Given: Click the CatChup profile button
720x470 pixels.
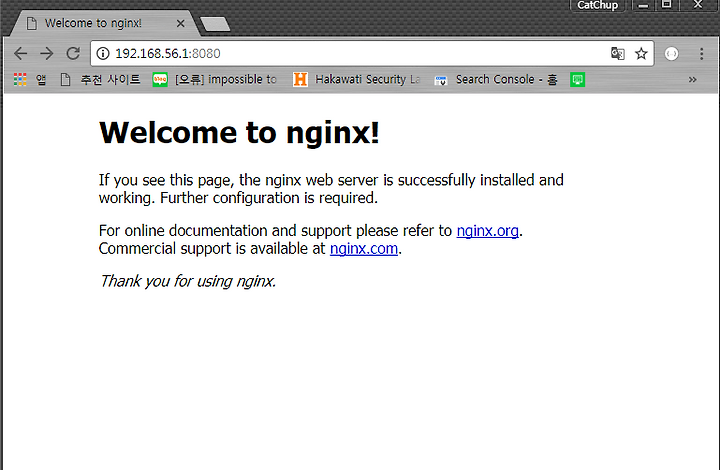Looking at the screenshot, I should (597, 5).
